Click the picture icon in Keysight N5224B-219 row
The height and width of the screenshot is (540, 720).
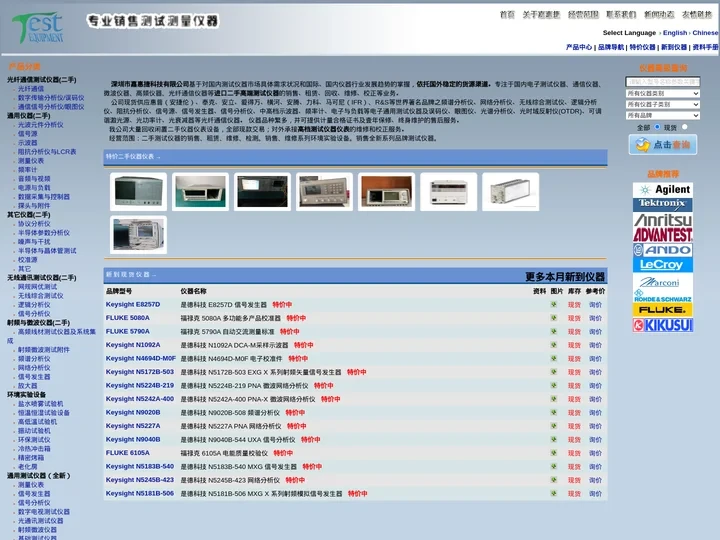554,386
